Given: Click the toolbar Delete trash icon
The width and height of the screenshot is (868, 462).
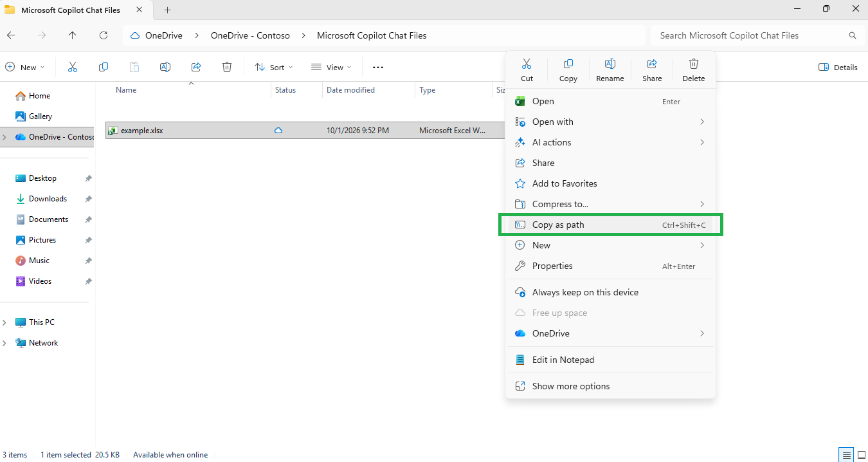Looking at the screenshot, I should click(227, 67).
